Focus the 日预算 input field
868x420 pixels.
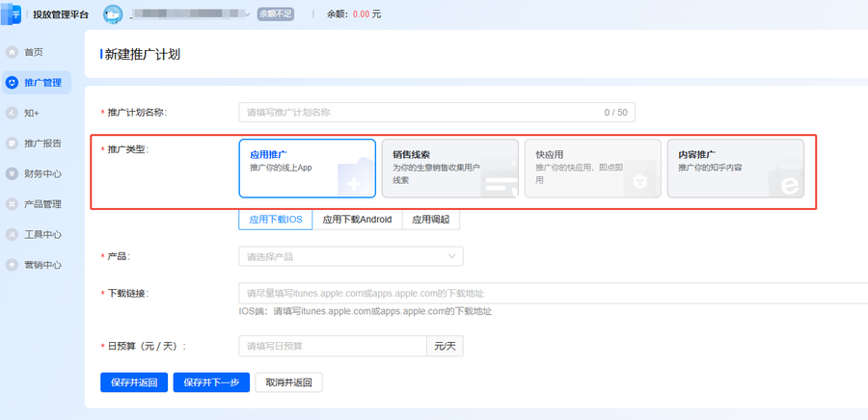(x=333, y=346)
